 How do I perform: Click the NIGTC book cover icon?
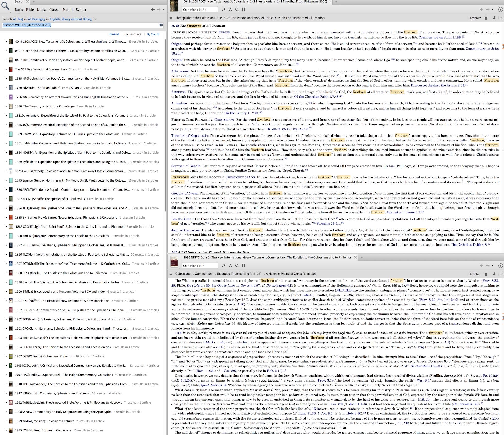[x=175, y=262]
